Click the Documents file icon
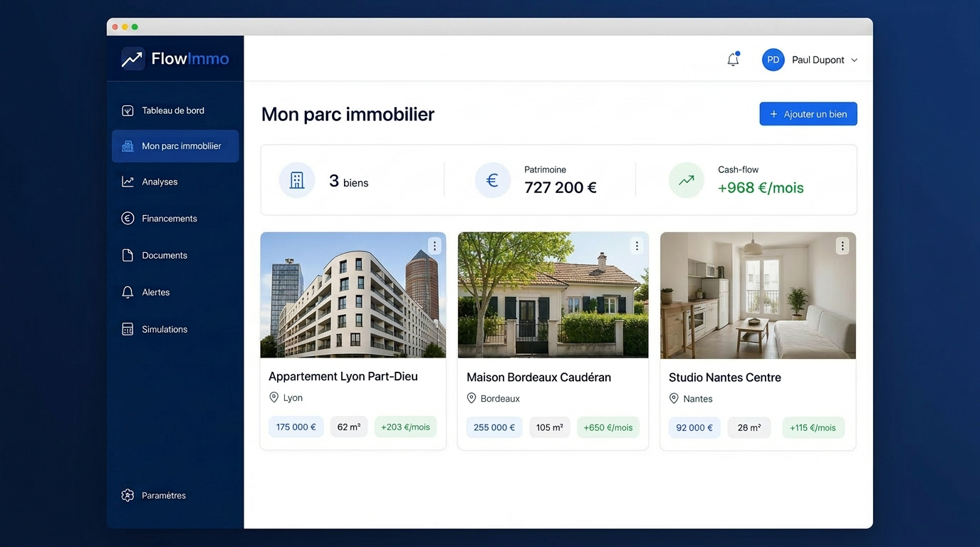 [x=127, y=255]
